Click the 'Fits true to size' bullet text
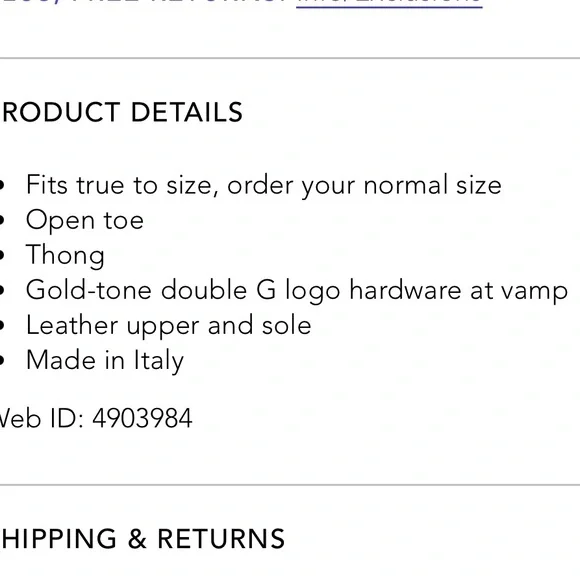Screen dimensions: 580x580 coord(263,185)
